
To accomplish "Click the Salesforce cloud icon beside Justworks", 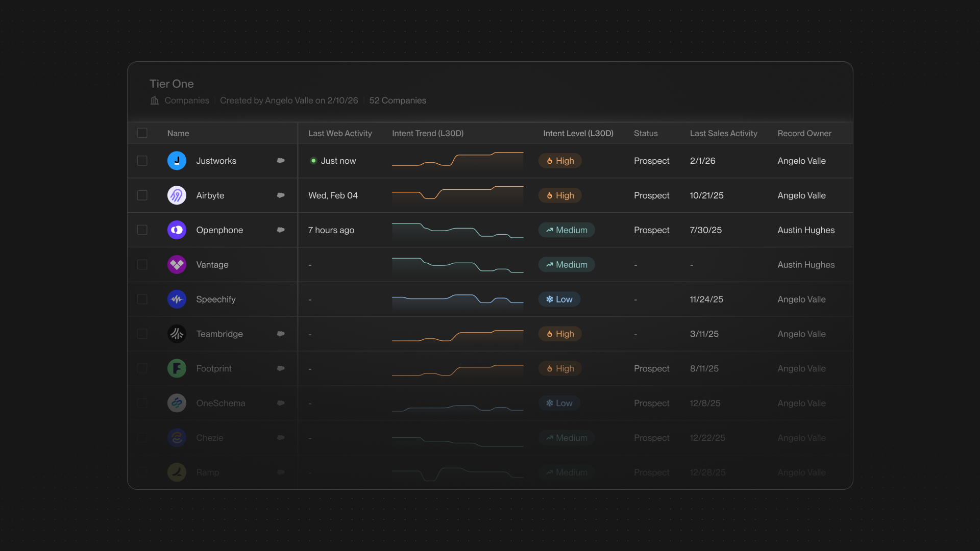I will (281, 161).
